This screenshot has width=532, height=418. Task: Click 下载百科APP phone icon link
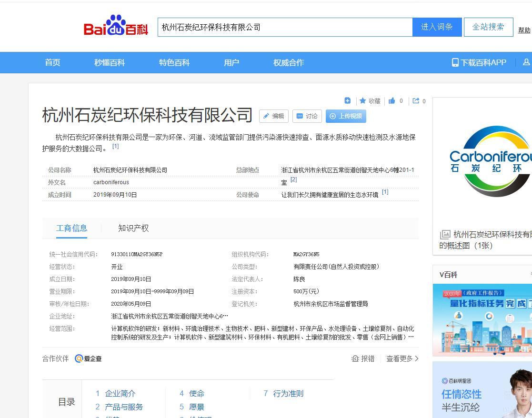(479, 62)
